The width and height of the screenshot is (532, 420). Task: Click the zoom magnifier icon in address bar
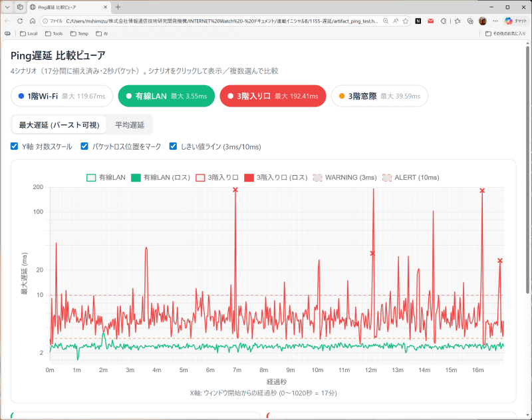tap(386, 21)
